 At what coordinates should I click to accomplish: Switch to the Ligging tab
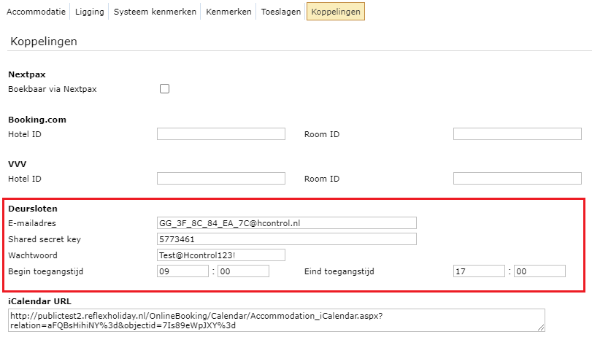(x=90, y=12)
